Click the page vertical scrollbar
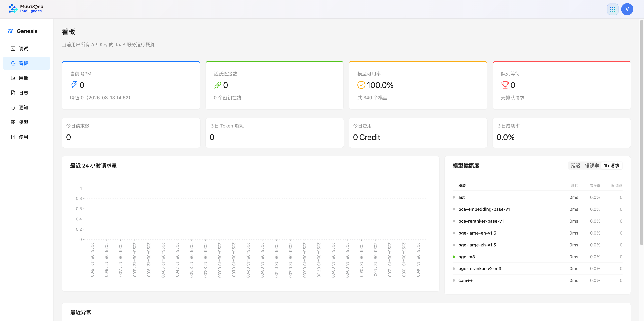The width and height of the screenshot is (644, 321). pos(641,133)
